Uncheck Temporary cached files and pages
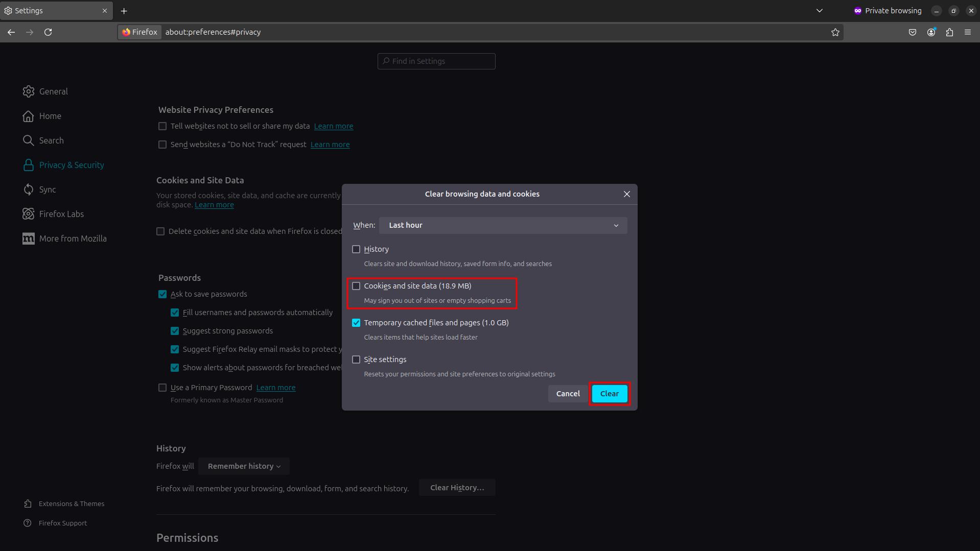The image size is (980, 551). [356, 323]
